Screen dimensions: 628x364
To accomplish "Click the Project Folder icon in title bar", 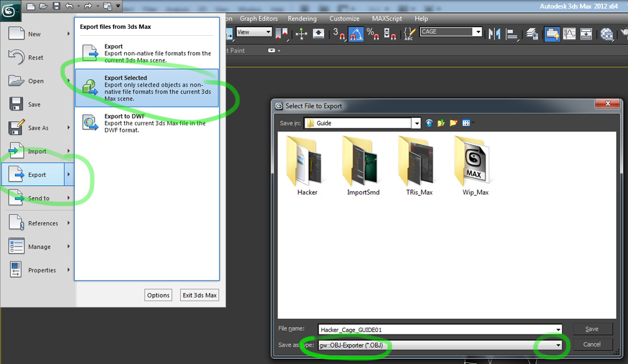I will point(107,6).
